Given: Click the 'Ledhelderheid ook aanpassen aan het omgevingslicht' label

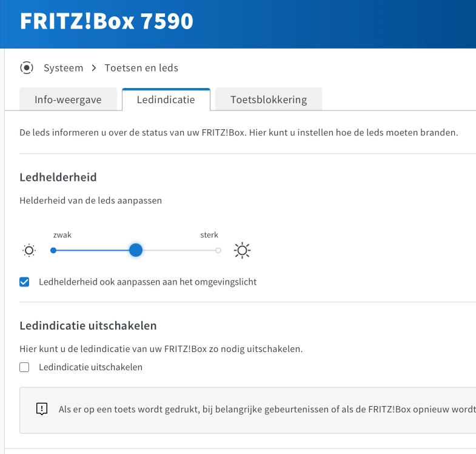Looking at the screenshot, I should [148, 282].
